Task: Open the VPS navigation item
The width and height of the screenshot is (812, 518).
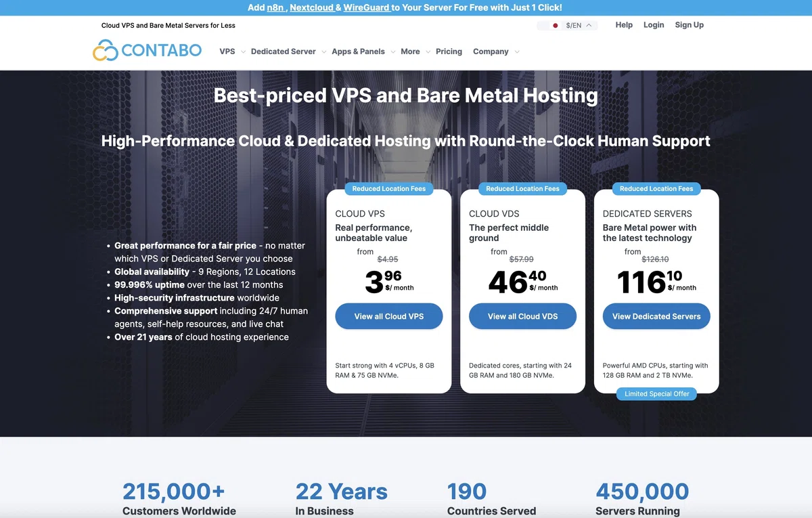Action: 227,51
